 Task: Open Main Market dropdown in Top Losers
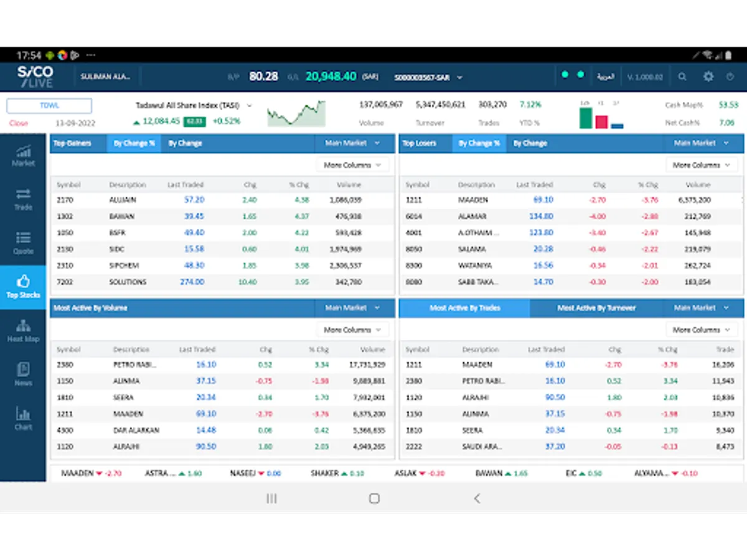click(701, 143)
